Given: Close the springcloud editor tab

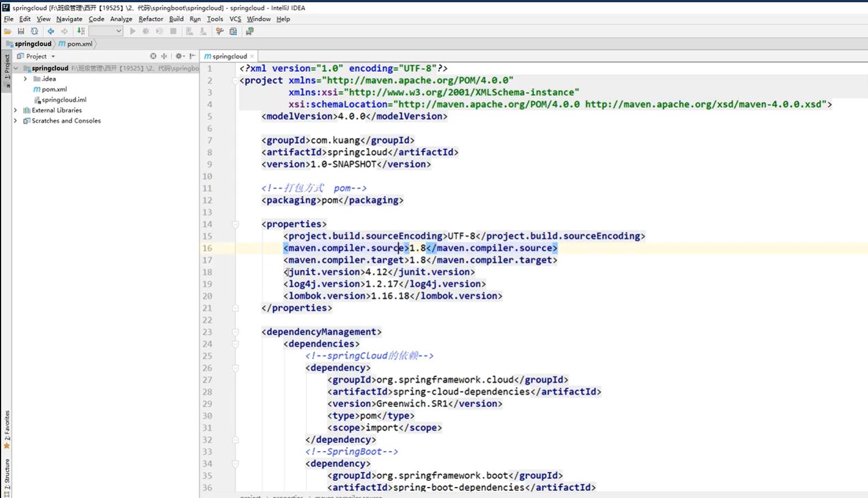Looking at the screenshot, I should pyautogui.click(x=252, y=56).
